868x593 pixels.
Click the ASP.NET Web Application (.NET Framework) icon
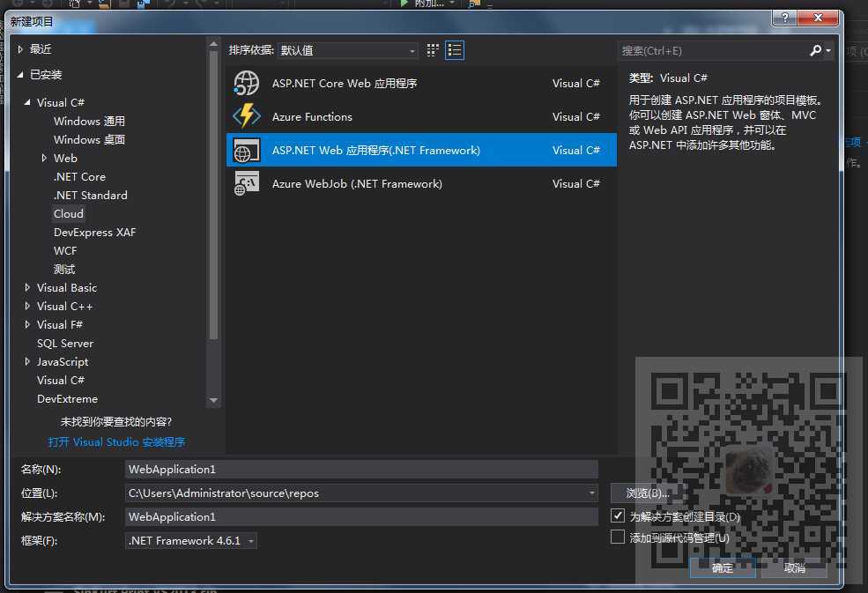pos(247,150)
